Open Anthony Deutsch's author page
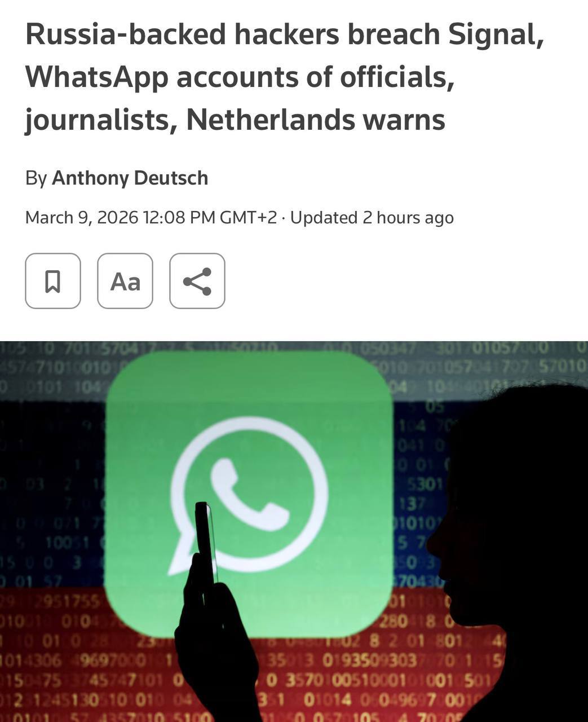This screenshot has width=588, height=722. (130, 178)
